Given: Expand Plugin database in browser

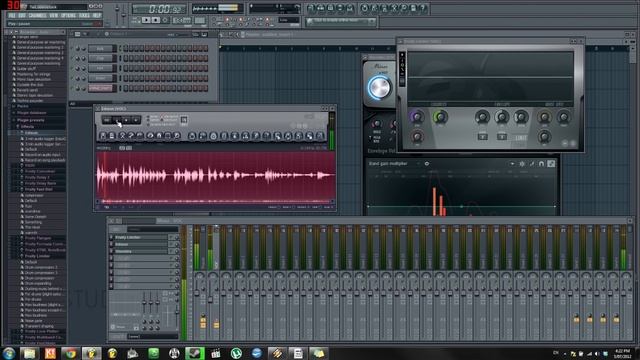Looking at the screenshot, I should (31, 113).
